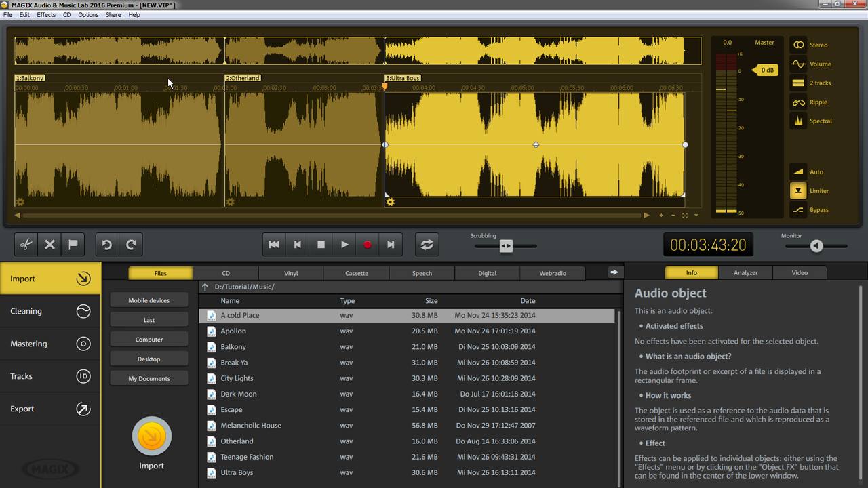
Task: Sort file list by Size column
Action: tap(431, 301)
